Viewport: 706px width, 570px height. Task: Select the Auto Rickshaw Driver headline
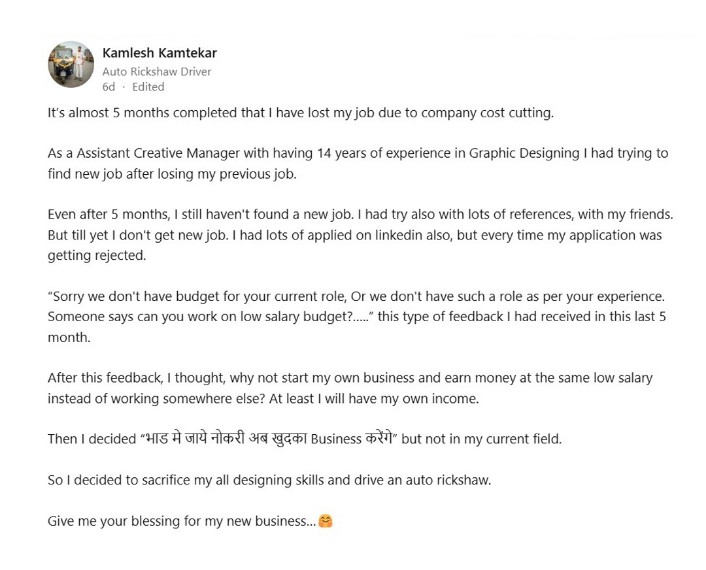[x=156, y=71]
